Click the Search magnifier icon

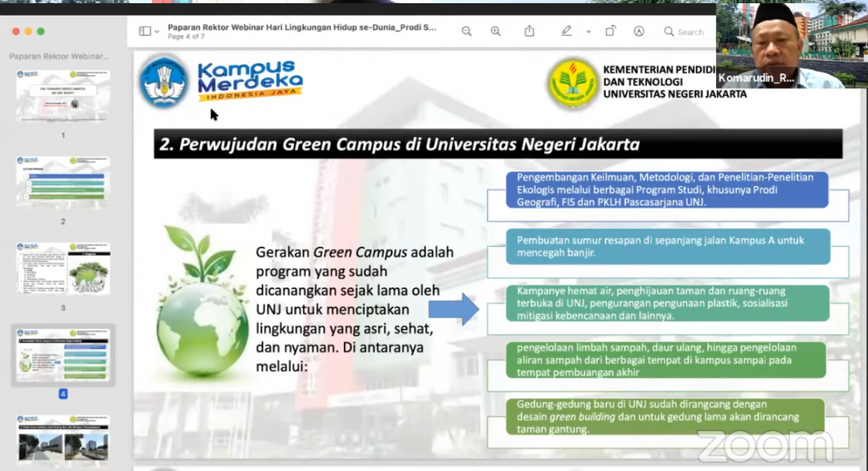(669, 32)
